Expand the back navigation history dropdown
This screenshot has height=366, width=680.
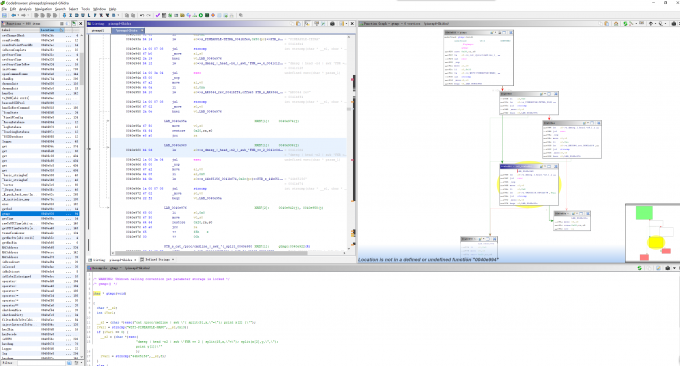[18, 15]
